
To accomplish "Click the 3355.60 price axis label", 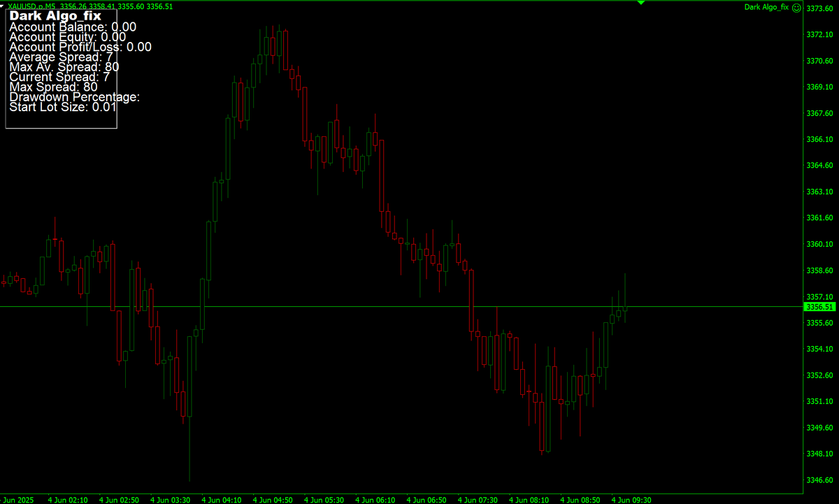I will [x=819, y=323].
